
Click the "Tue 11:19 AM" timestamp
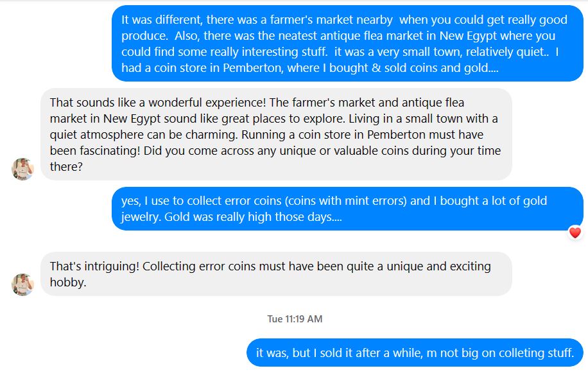point(295,319)
